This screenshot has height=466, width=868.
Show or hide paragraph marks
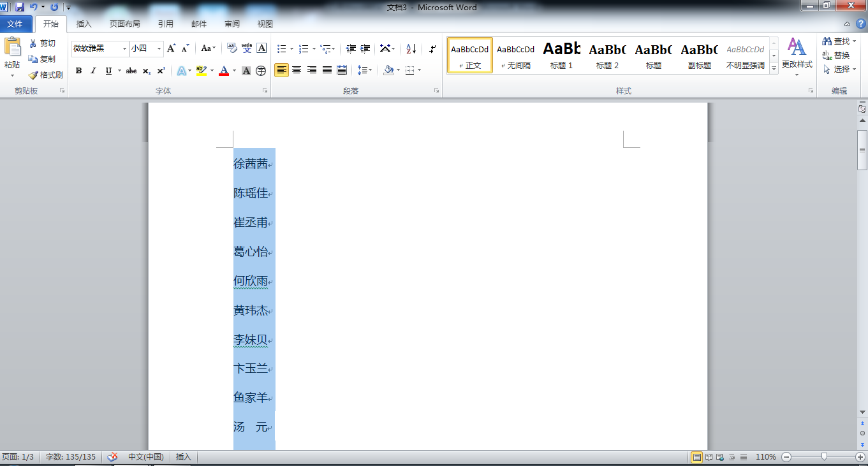pos(432,48)
